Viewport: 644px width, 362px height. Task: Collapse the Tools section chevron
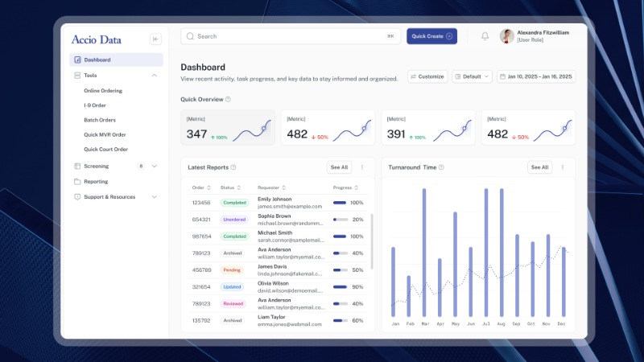(155, 76)
